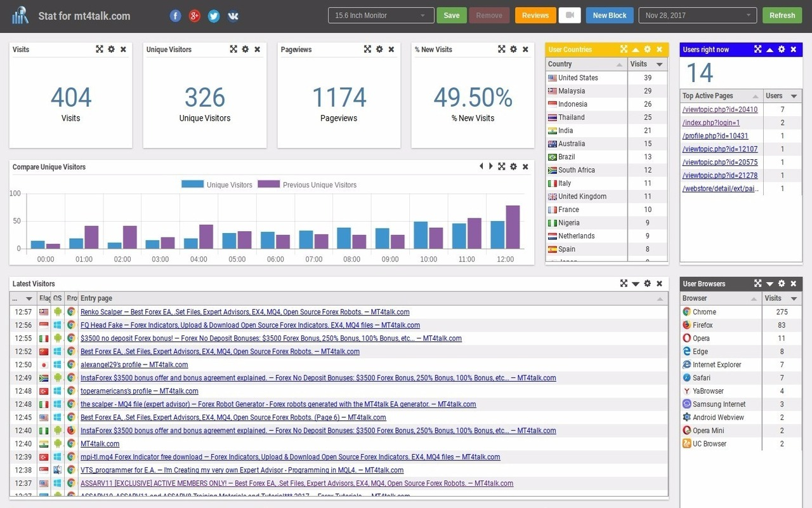
Task: Click the fullscreen icon on Users right now
Action: (757, 49)
